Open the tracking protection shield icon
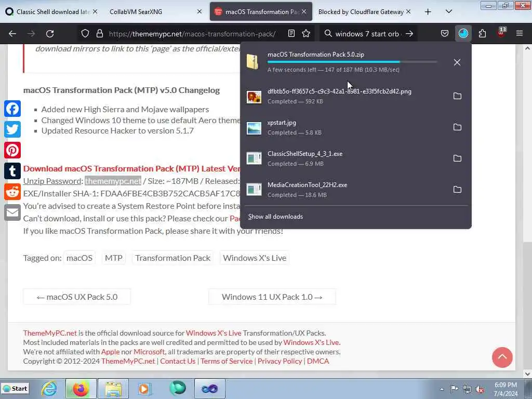The image size is (532, 399). tap(85, 34)
